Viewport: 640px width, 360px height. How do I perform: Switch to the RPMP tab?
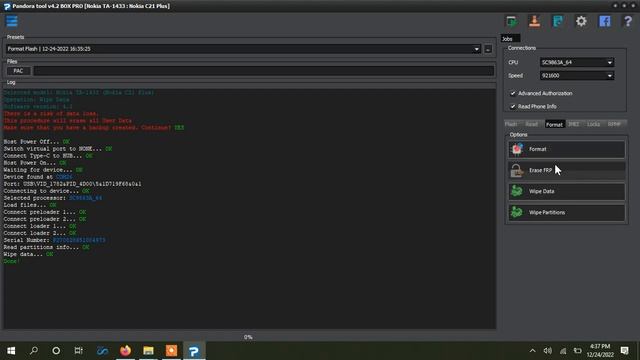pyautogui.click(x=614, y=124)
